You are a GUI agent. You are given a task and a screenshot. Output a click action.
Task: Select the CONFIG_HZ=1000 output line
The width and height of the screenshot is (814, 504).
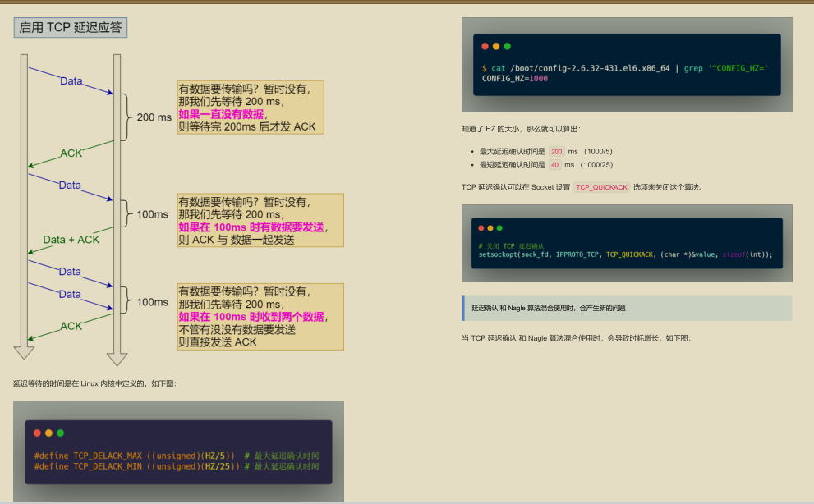pyautogui.click(x=515, y=78)
